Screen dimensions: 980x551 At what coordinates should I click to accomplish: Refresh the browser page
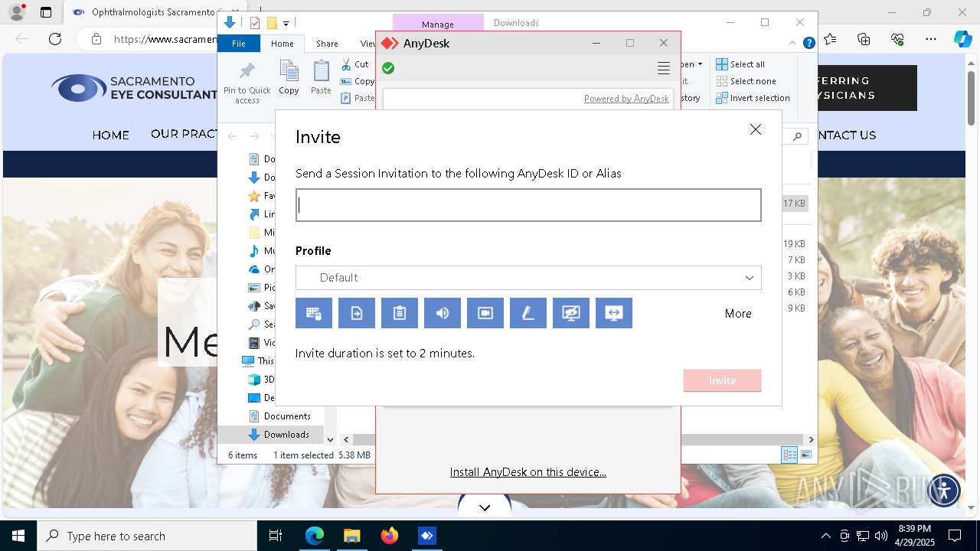(x=55, y=39)
